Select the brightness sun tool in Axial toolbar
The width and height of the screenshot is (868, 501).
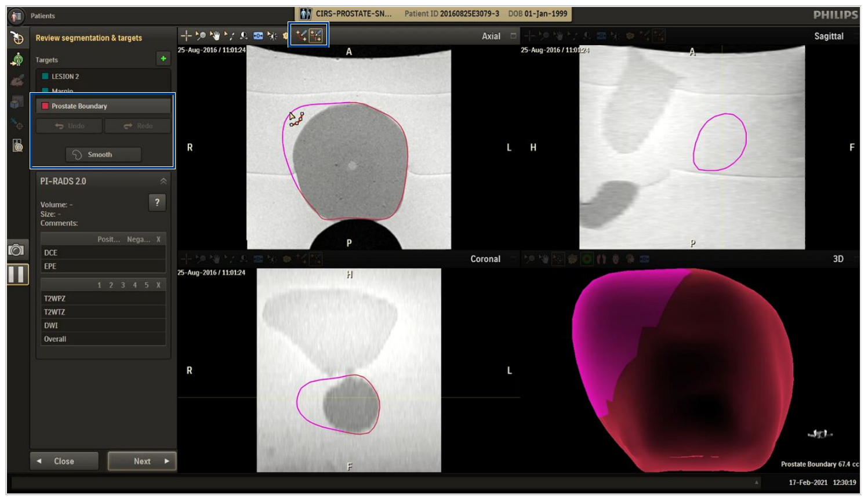tap(273, 36)
